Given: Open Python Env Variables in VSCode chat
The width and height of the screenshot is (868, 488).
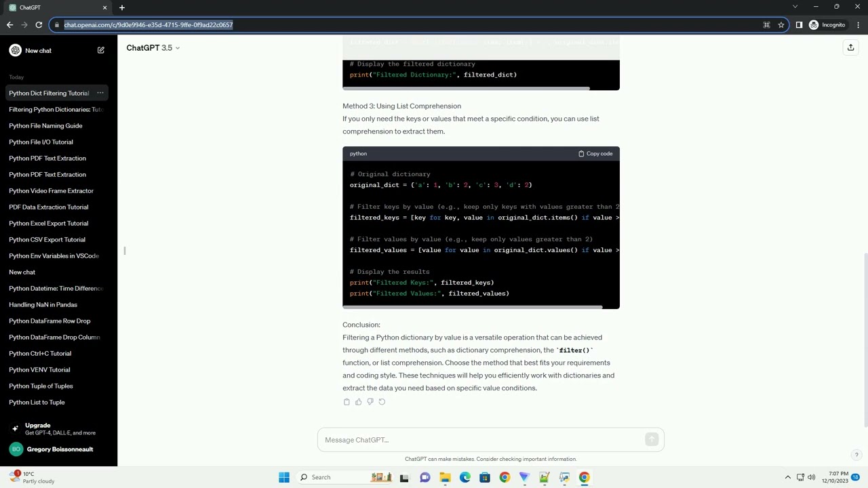Looking at the screenshot, I should tap(57, 256).
